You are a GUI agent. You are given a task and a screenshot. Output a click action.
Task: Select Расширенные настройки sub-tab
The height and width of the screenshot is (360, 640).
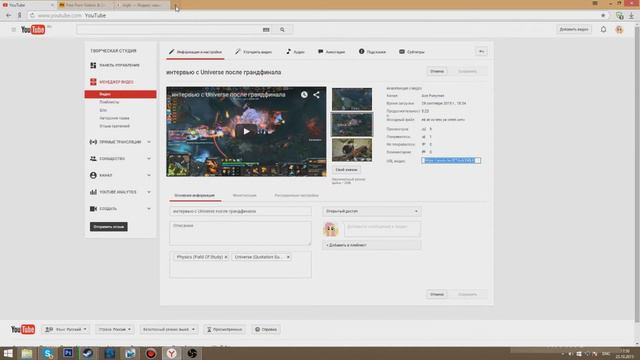click(x=296, y=196)
